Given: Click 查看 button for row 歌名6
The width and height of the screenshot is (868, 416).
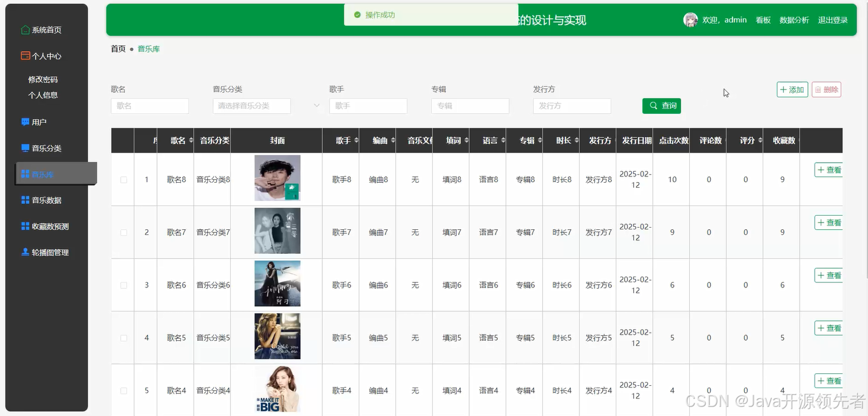Looking at the screenshot, I should point(829,275).
